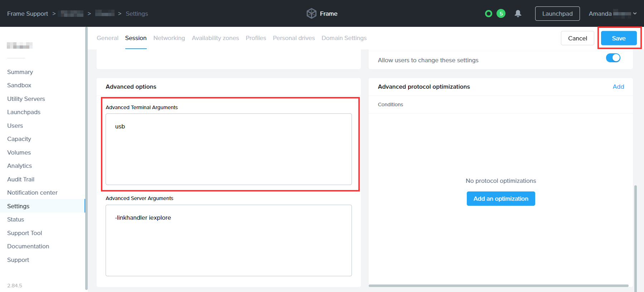Click the version number 2.84.5

pyautogui.click(x=15, y=286)
